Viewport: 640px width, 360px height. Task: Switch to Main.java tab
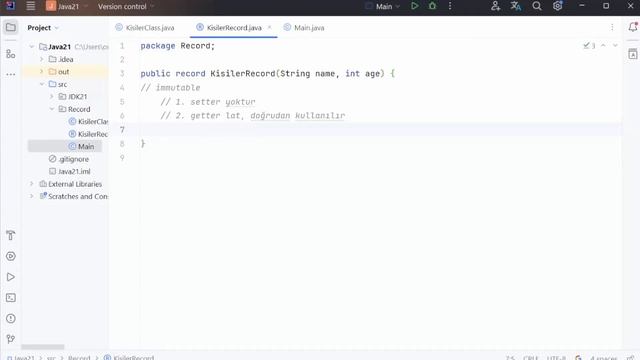(304, 28)
